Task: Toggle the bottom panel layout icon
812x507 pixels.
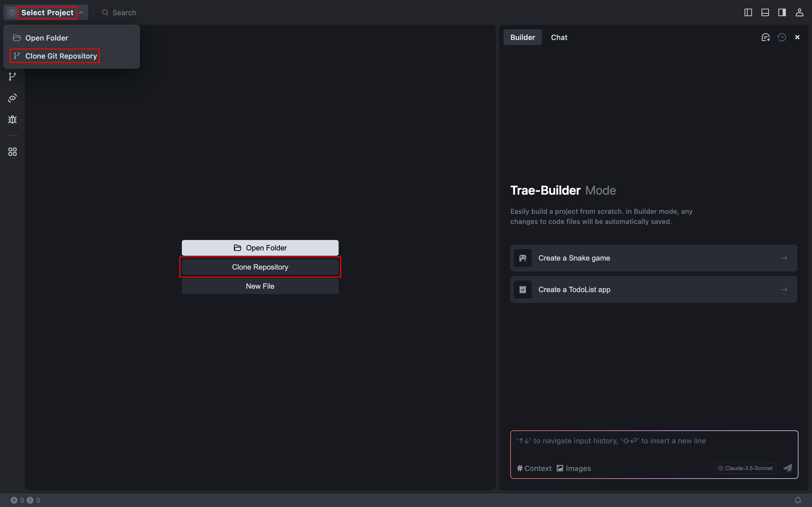Action: [765, 12]
